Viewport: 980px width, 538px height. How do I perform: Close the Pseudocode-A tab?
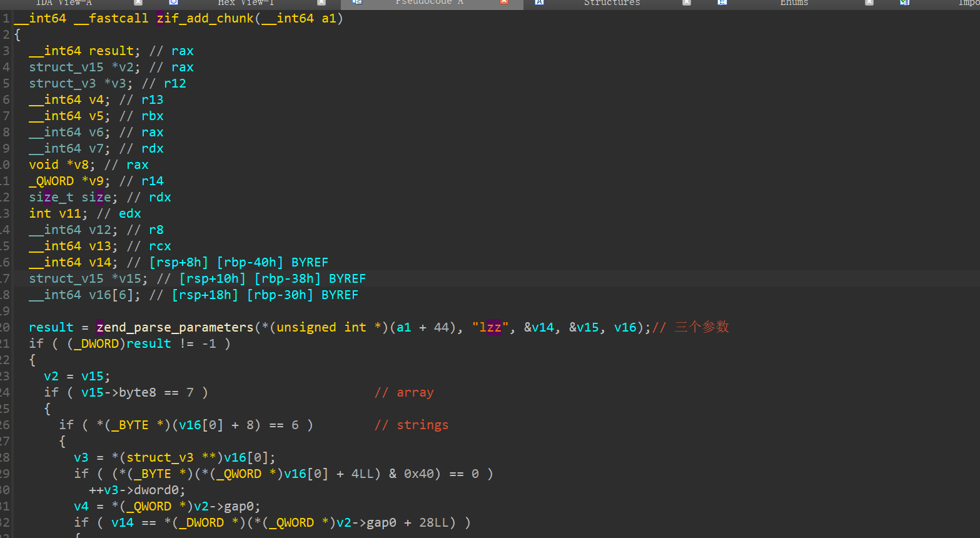[x=504, y=3]
